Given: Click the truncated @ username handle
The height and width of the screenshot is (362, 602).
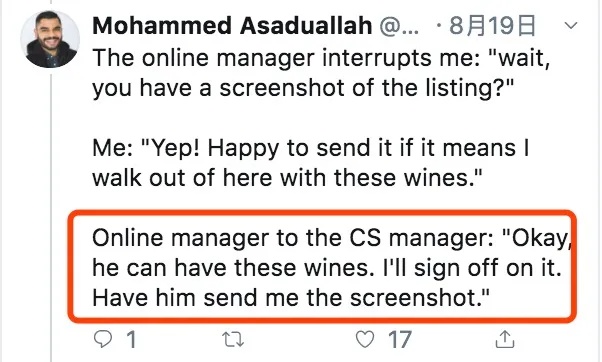Looking at the screenshot, I should [399, 26].
